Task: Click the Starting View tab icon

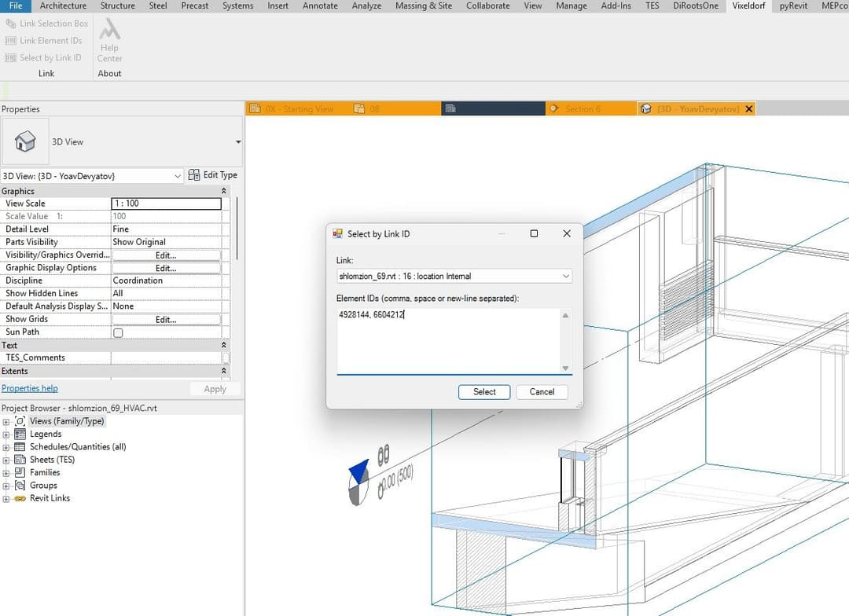Action: click(x=255, y=108)
